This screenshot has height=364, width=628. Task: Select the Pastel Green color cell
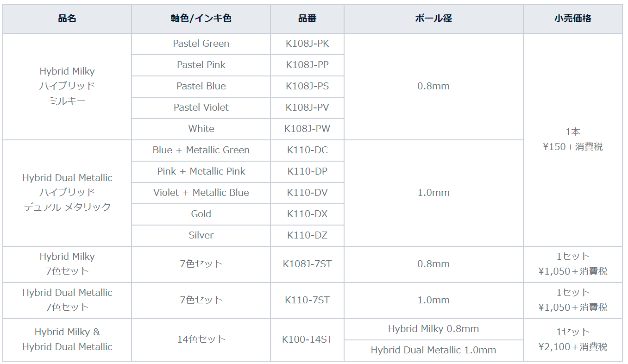pyautogui.click(x=201, y=44)
